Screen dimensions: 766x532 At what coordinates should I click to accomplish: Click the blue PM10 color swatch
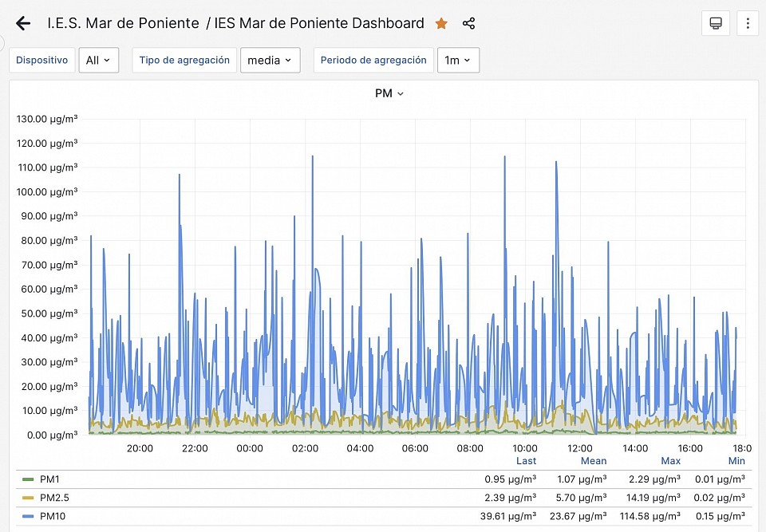click(28, 516)
